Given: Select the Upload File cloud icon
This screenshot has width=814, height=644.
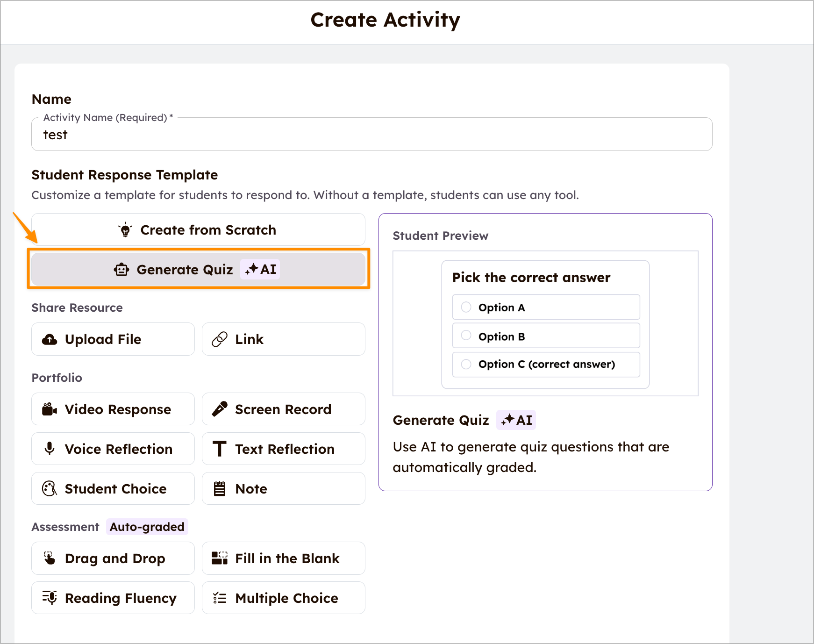Looking at the screenshot, I should 50,339.
